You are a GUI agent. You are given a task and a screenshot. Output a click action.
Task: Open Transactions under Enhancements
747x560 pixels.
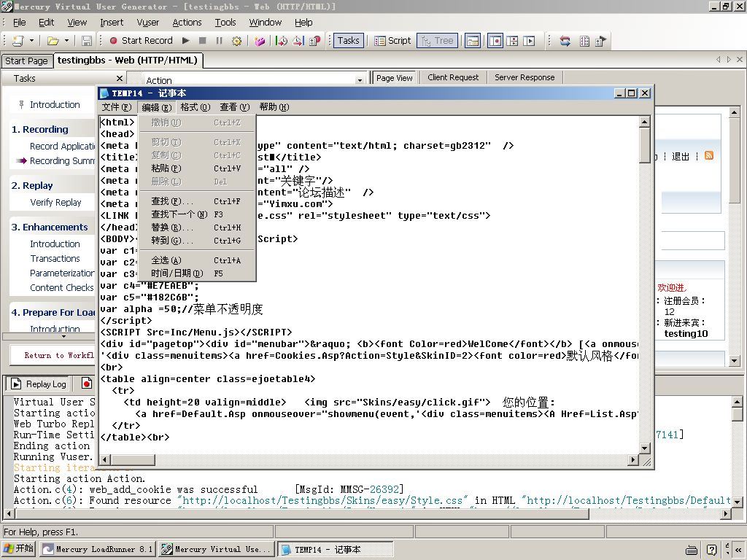[55, 259]
